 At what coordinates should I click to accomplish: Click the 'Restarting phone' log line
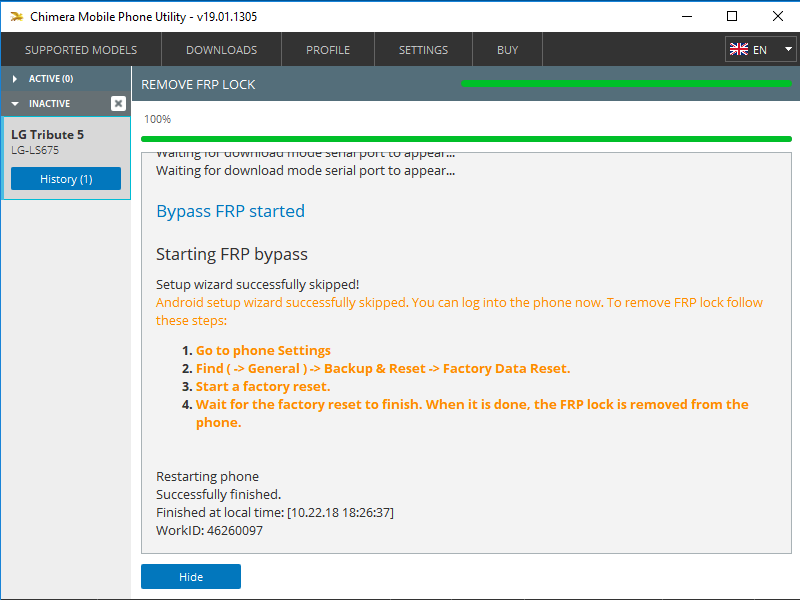pyautogui.click(x=207, y=477)
